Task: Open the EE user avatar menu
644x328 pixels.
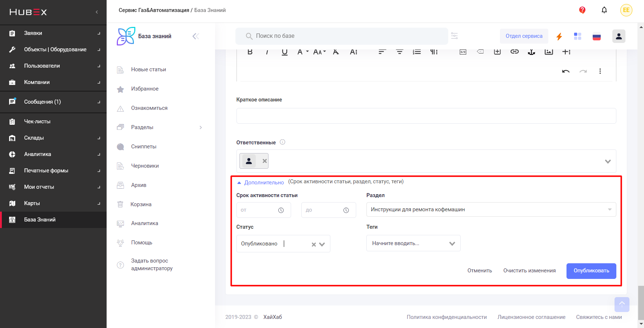Action: pos(626,10)
